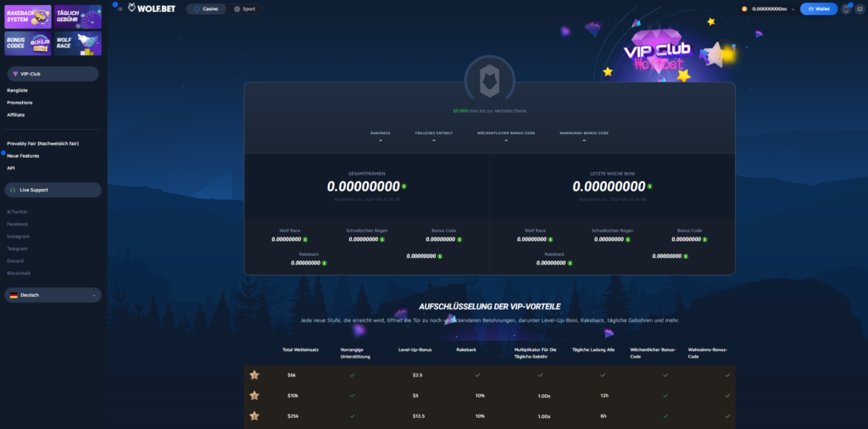Image resolution: width=868 pixels, height=429 pixels.
Task: Click the star icon in the $25k row
Action: [253, 415]
